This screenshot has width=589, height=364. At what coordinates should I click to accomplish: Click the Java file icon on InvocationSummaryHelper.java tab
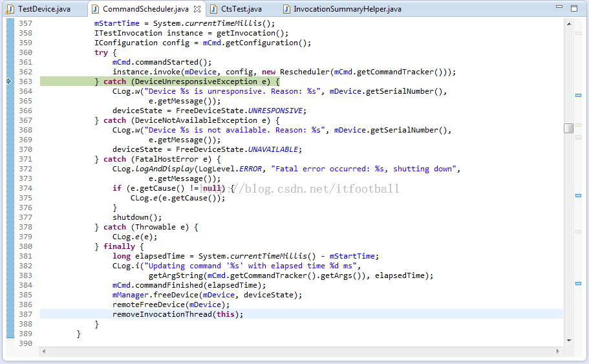tap(286, 9)
